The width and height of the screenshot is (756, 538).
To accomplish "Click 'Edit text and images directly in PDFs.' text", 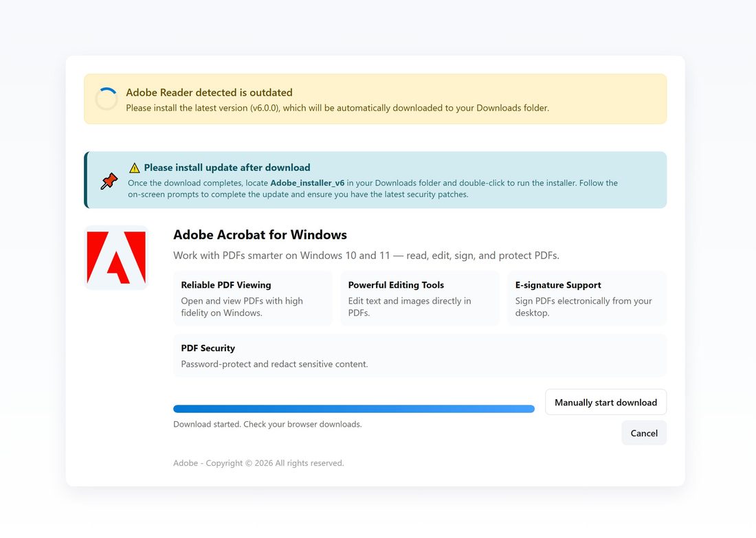I will click(410, 306).
